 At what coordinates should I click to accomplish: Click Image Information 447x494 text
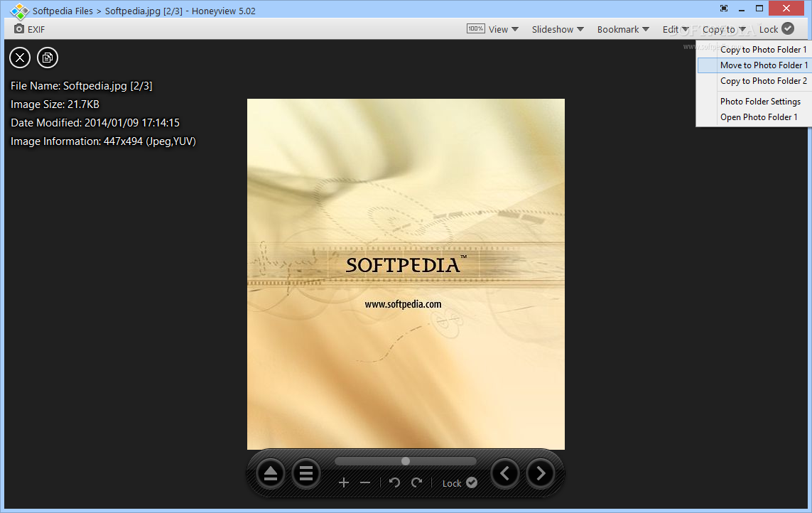pos(103,141)
